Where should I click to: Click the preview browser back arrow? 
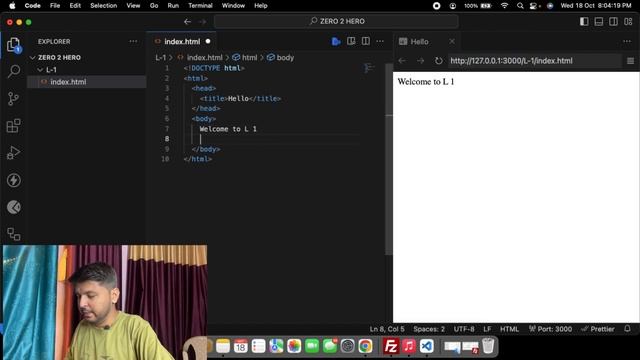point(402,61)
